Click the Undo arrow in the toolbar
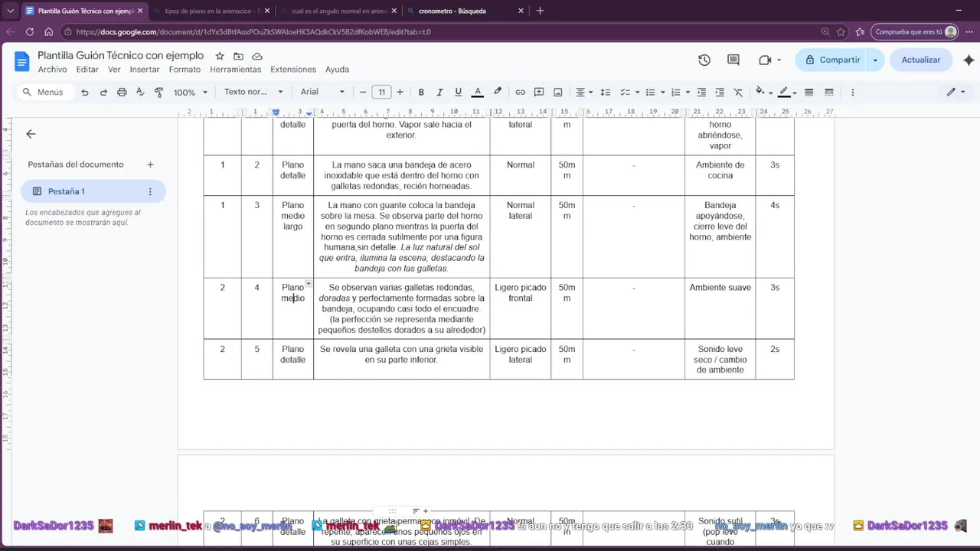Screen dimensions: 980x551 pos(85,92)
